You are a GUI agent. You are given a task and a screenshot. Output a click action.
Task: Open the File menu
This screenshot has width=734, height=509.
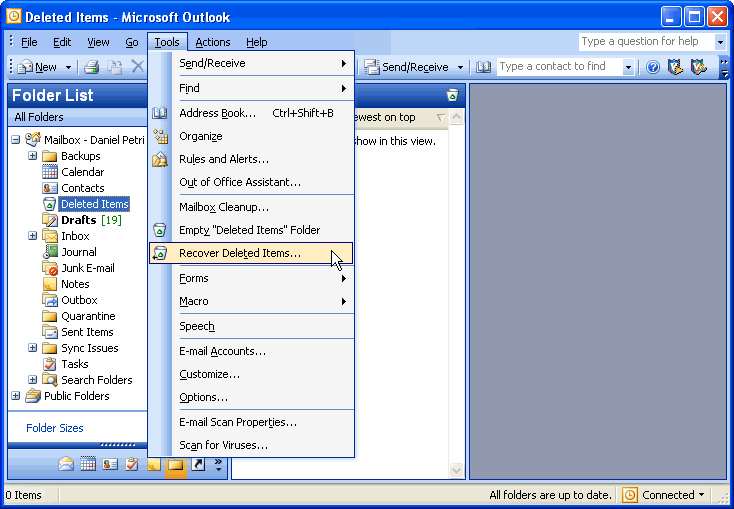point(29,42)
